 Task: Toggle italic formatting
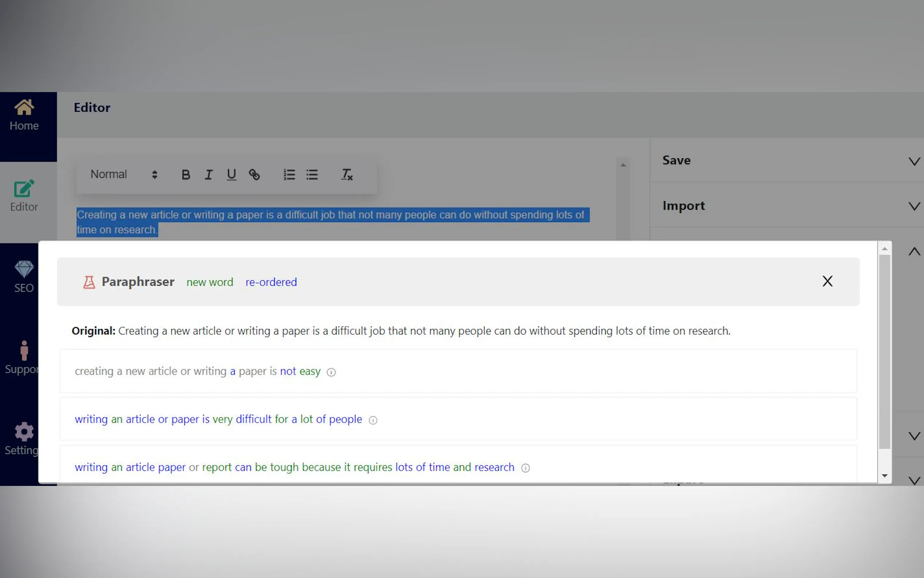(x=208, y=175)
